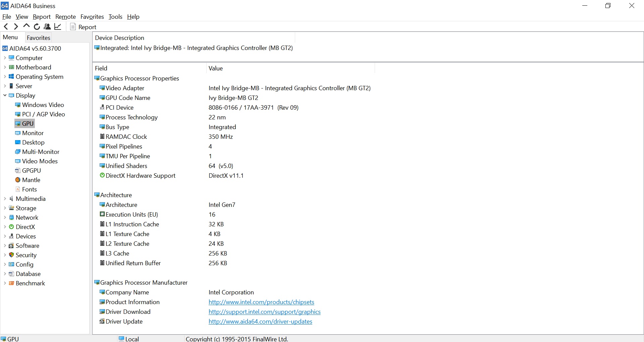This screenshot has height=342, width=644.
Task: Open the Favorites menu
Action: [92, 17]
